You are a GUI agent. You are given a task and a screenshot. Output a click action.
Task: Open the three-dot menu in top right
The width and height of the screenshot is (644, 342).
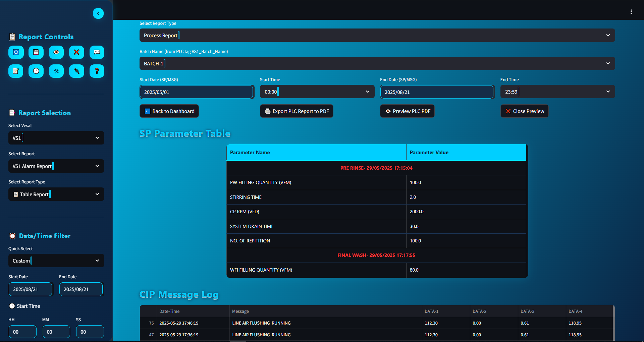point(631,12)
